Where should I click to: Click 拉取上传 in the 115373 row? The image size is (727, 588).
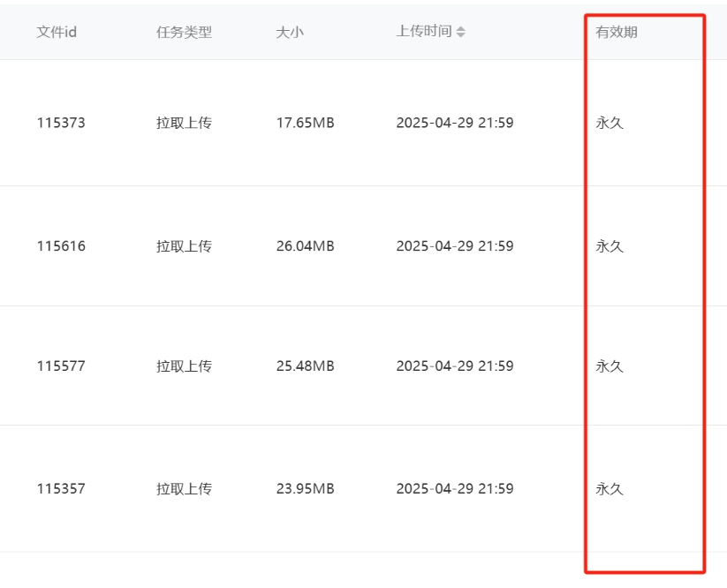[184, 123]
